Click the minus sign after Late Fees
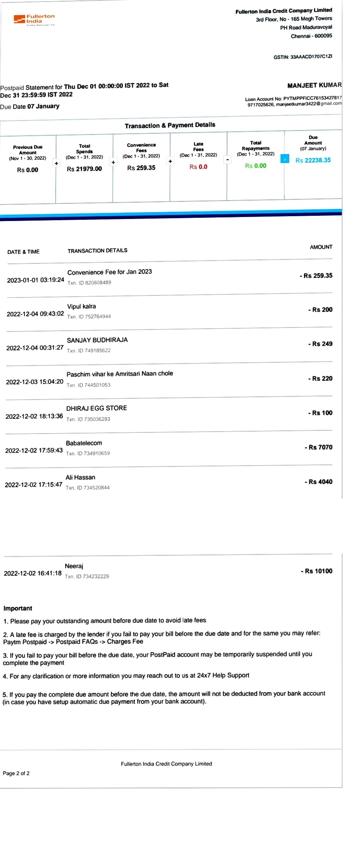The image size is (343, 868). coord(227,160)
